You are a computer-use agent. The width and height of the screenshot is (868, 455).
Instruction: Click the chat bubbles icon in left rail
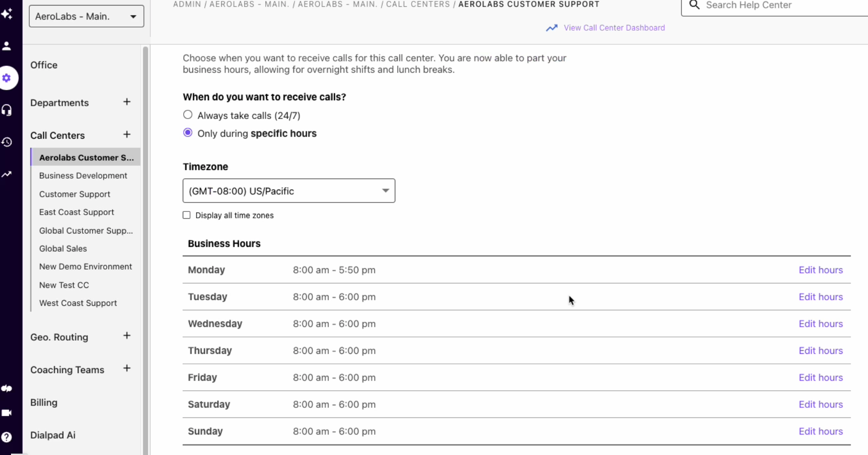pos(7,389)
